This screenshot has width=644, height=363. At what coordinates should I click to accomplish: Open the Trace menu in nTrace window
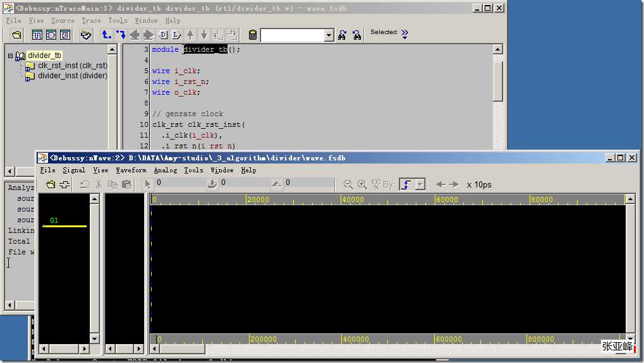91,20
